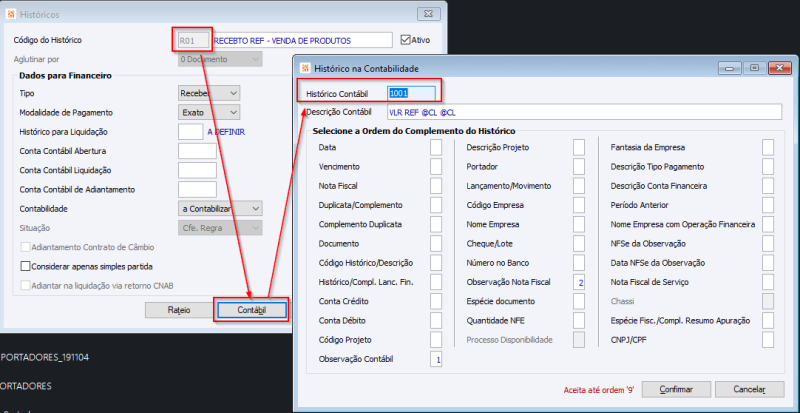
Task: Click the Conta Contábil Abertura field
Action: 197,151
